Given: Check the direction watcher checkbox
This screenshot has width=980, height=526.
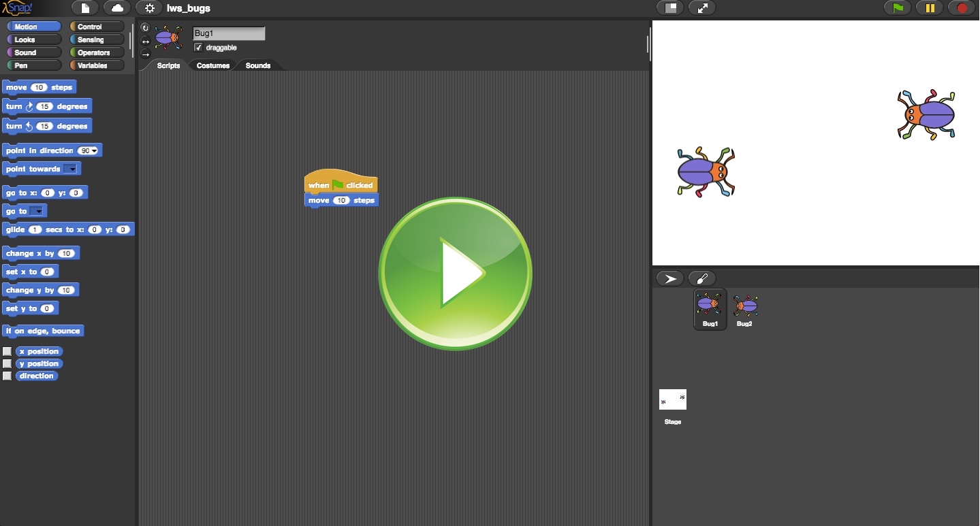Looking at the screenshot, I should tap(7, 376).
